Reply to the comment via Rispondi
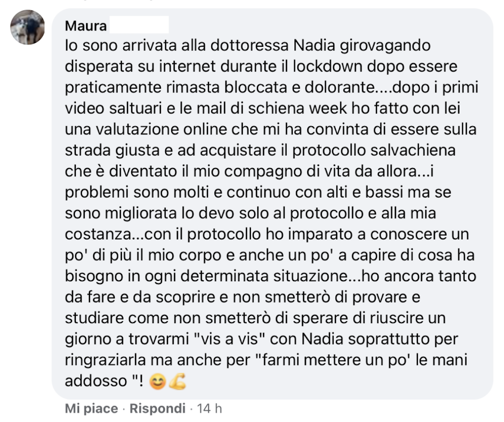 pyautogui.click(x=157, y=409)
